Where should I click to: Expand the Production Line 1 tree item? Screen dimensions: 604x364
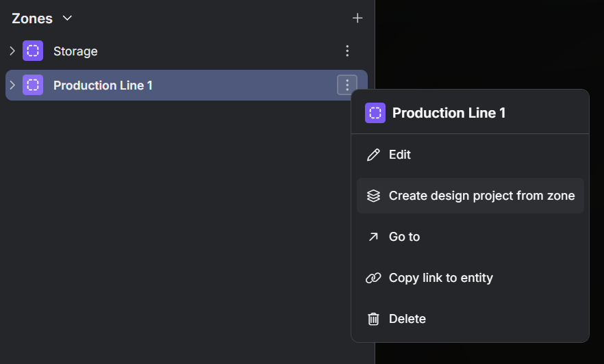pyautogui.click(x=12, y=85)
